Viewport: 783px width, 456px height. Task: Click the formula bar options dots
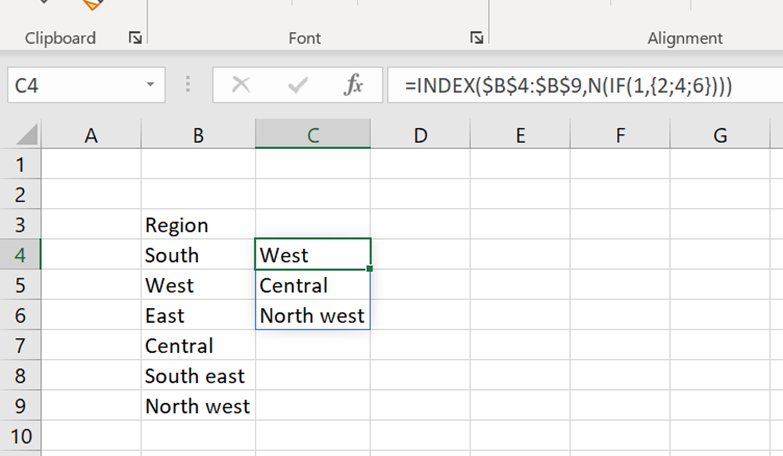click(x=188, y=86)
